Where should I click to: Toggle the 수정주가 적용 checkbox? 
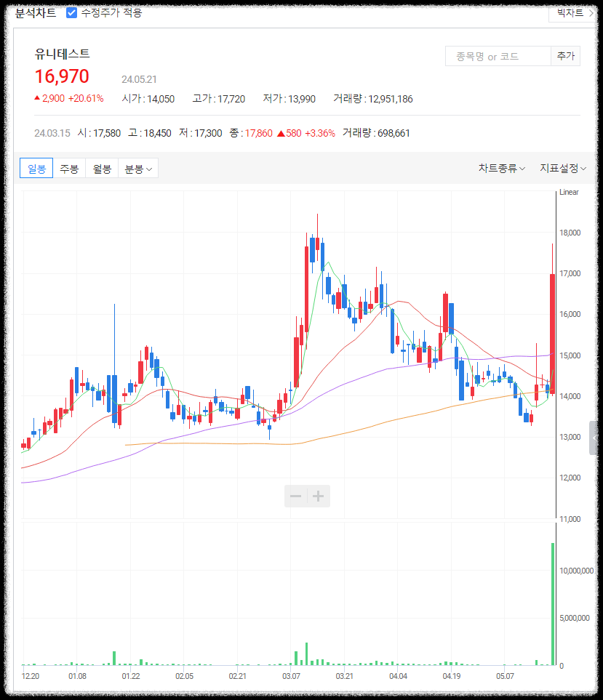pyautogui.click(x=71, y=12)
